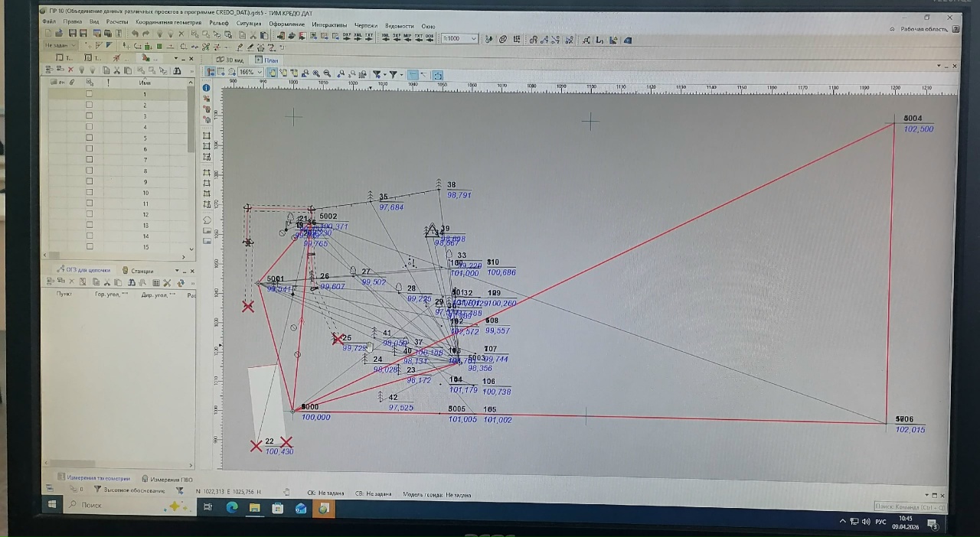The width and height of the screenshot is (980, 537).
Task: Switch to the Станции panel tab
Action: (x=142, y=271)
